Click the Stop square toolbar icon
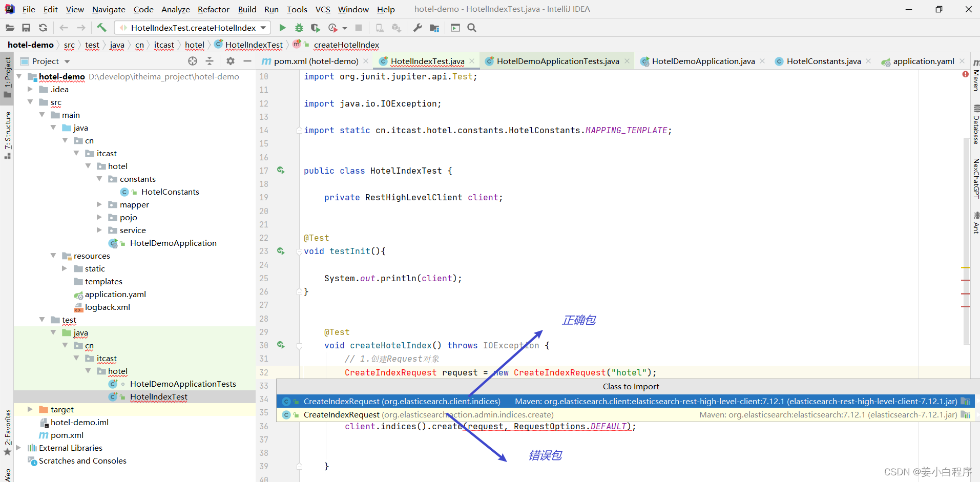980x482 pixels. pos(359,28)
